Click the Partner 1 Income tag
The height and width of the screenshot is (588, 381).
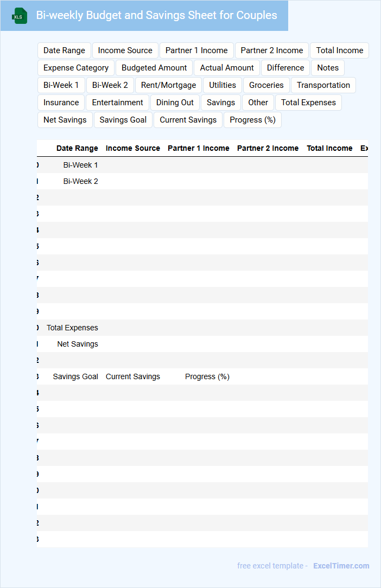click(196, 50)
